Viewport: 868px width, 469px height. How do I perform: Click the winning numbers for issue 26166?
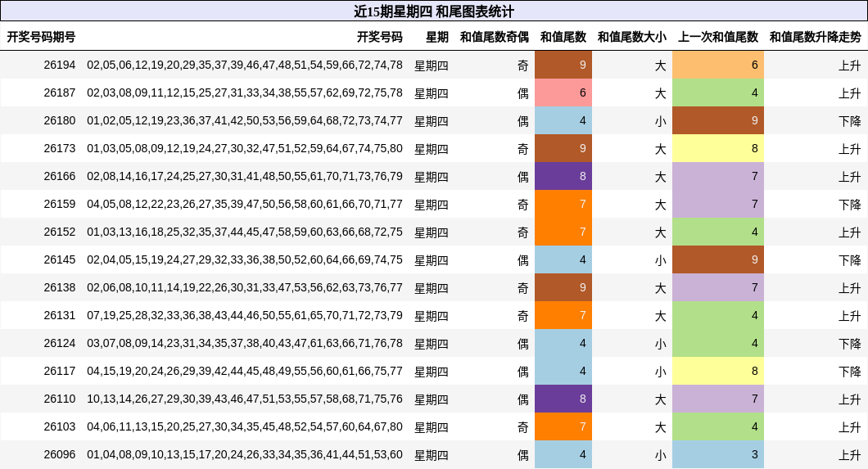click(245, 177)
